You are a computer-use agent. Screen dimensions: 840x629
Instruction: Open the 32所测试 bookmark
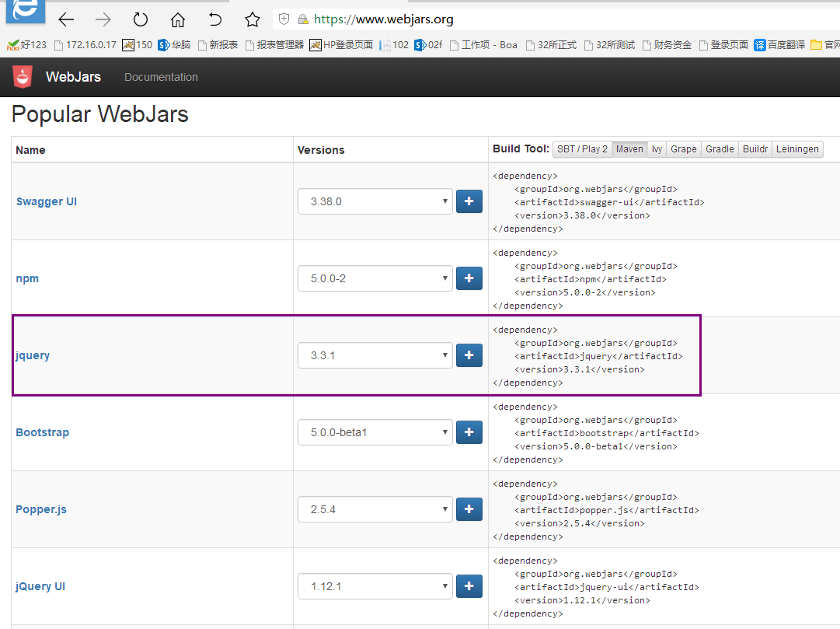(610, 45)
